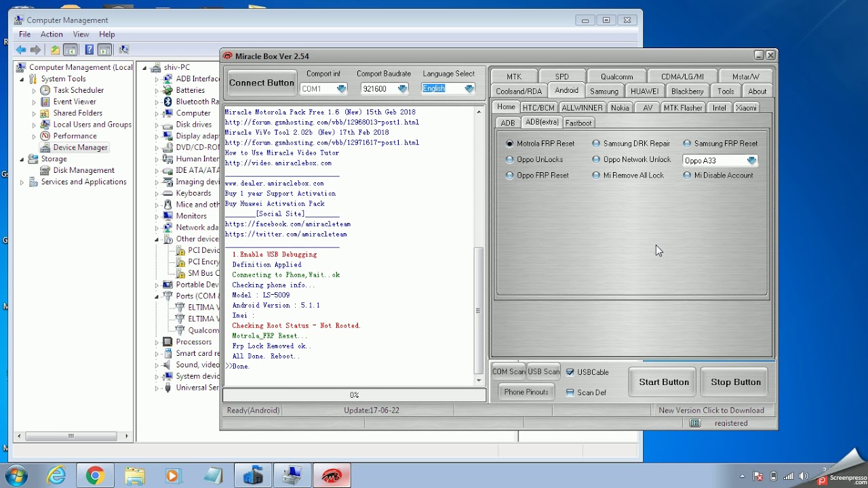Toggle the USBCable checkbox
Viewport: 868px width, 488px height.
[570, 372]
